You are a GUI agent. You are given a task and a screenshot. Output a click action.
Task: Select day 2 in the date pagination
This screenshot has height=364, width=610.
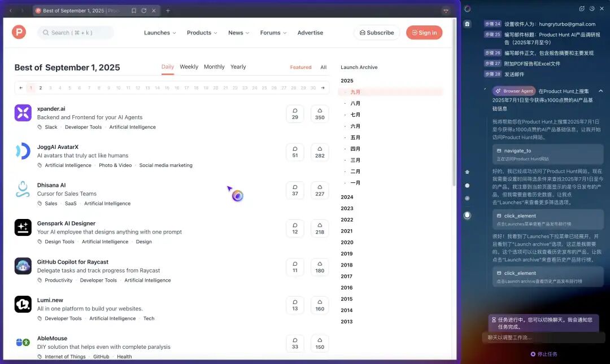tap(41, 88)
